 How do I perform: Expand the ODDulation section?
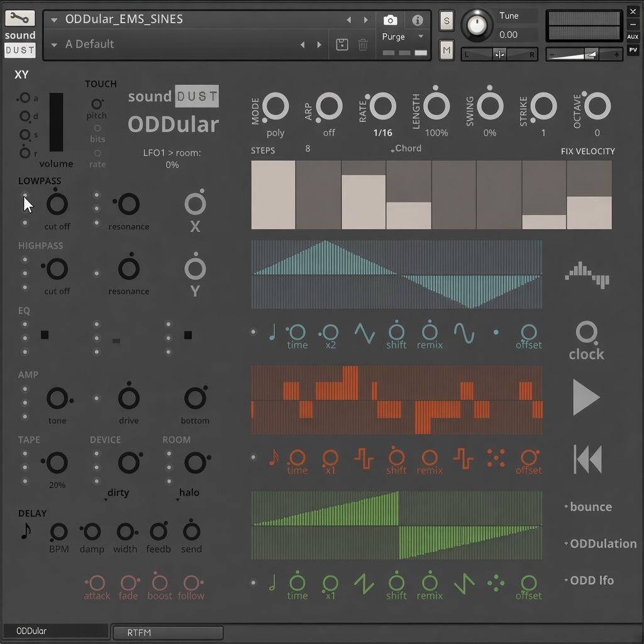(601, 544)
